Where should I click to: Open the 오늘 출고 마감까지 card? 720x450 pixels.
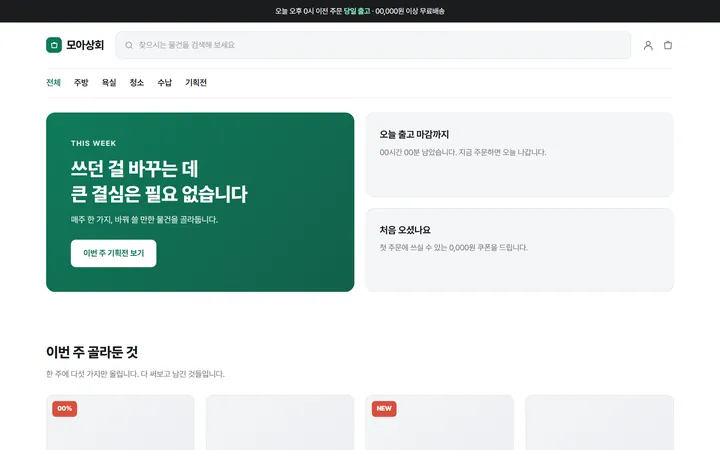pyautogui.click(x=519, y=155)
